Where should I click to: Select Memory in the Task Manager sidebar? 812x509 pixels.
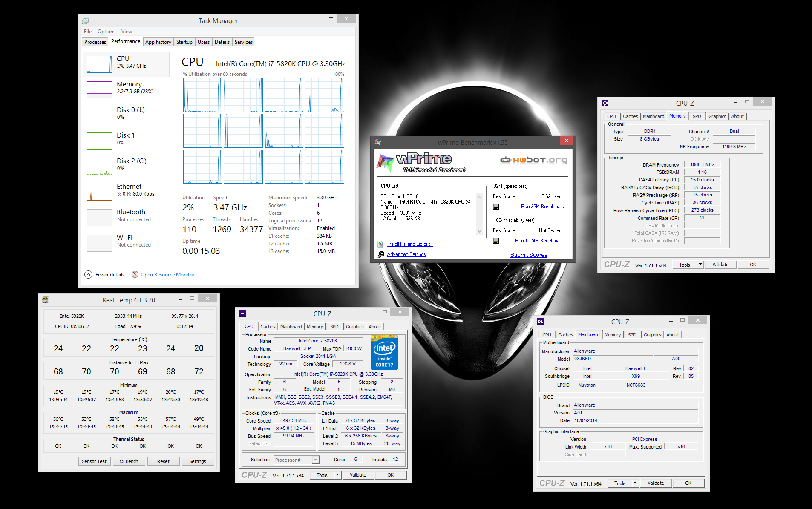(x=126, y=90)
